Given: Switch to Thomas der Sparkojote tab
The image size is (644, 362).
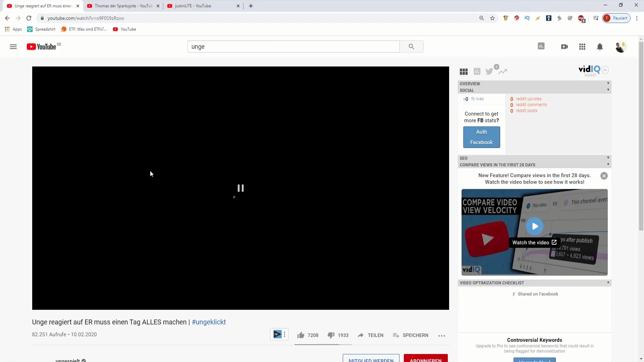Looking at the screenshot, I should coord(123,6).
